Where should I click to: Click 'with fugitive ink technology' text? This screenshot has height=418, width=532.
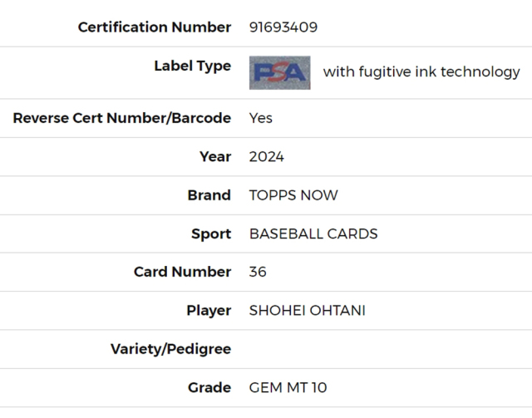pyautogui.click(x=421, y=72)
